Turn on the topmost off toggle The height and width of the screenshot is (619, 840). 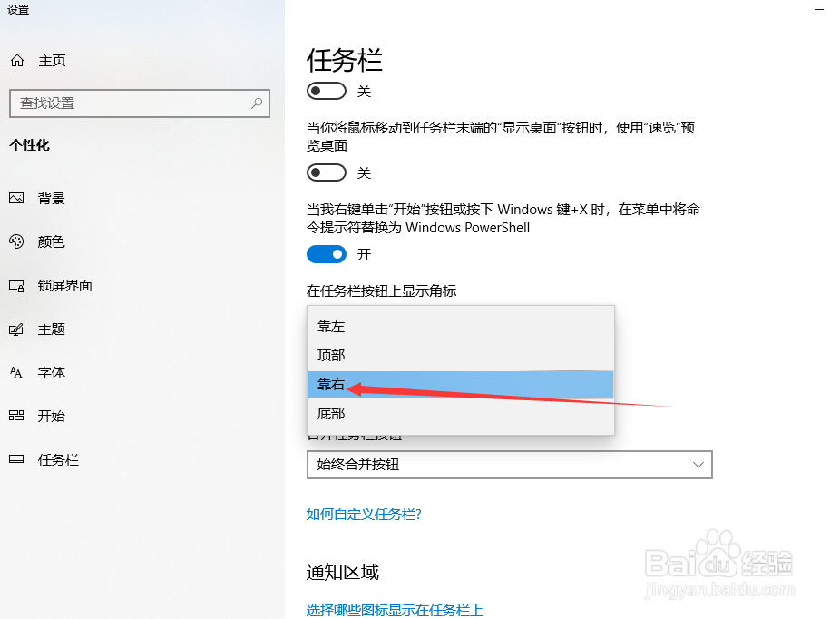pos(327,91)
